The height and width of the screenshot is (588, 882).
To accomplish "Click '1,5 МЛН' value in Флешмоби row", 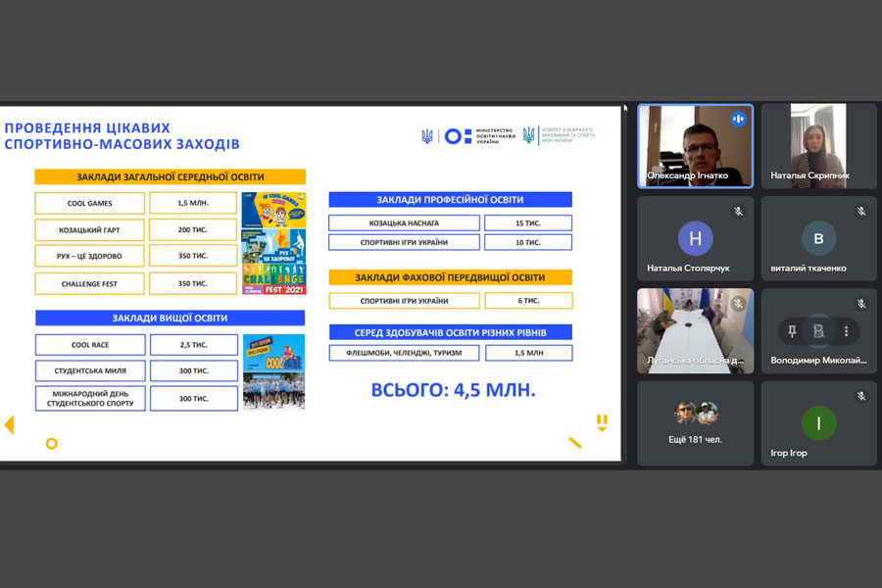I will tap(529, 353).
